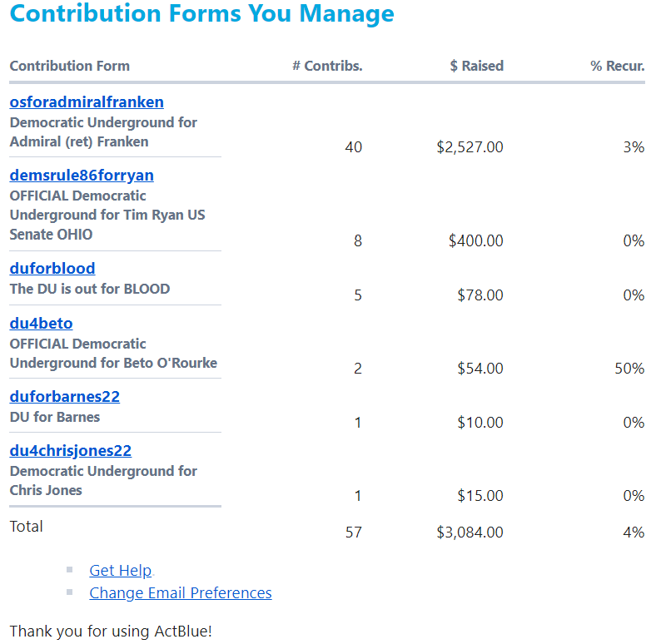Image resolution: width=656 pixels, height=644 pixels.
Task: Open the osforadmiralfranken contribution form link
Action: (x=87, y=102)
